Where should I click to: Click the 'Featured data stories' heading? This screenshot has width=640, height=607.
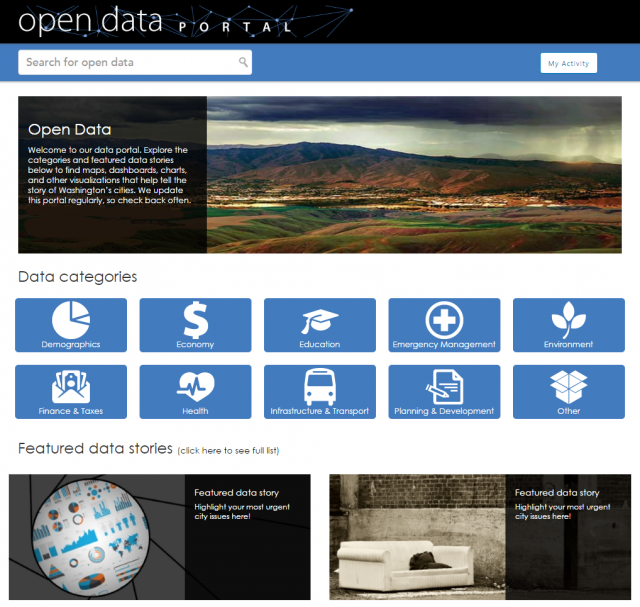pyautogui.click(x=96, y=449)
